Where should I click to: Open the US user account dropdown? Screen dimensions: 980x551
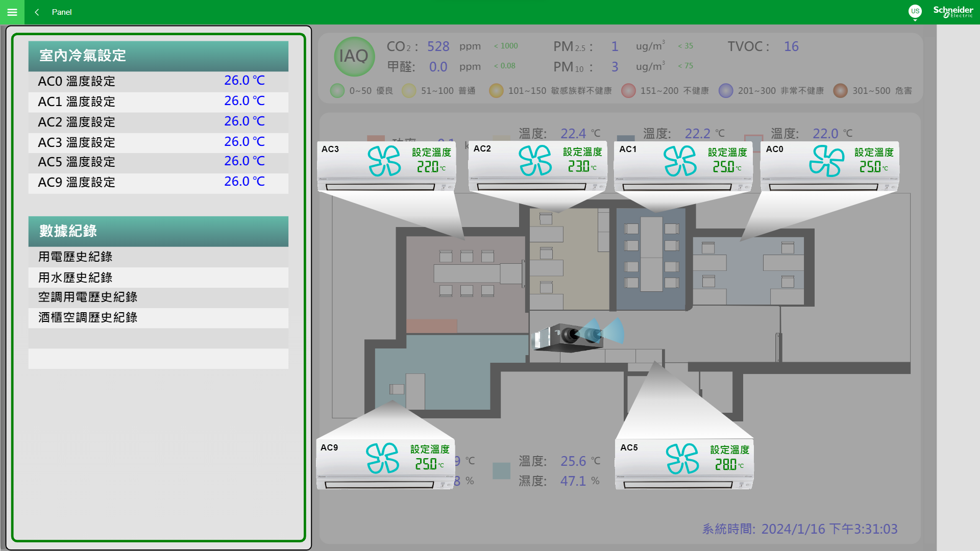[915, 12]
